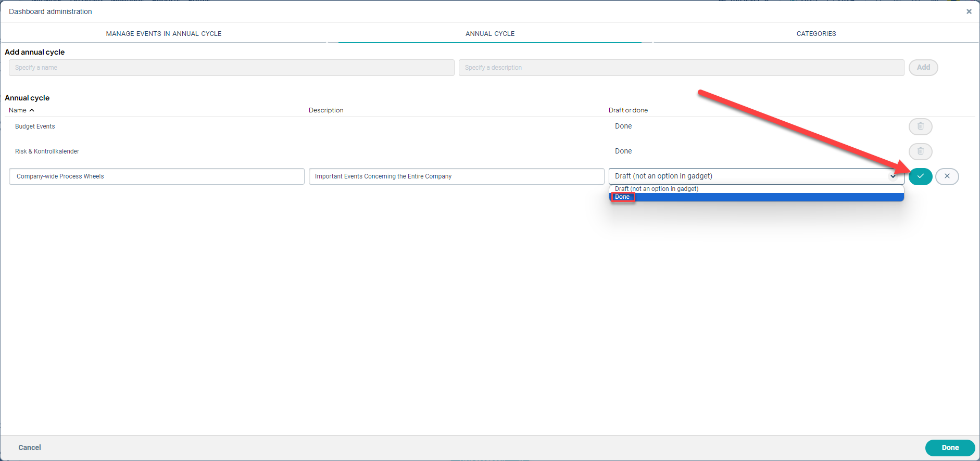Click the Cancel button at the bottom

[x=30, y=447]
